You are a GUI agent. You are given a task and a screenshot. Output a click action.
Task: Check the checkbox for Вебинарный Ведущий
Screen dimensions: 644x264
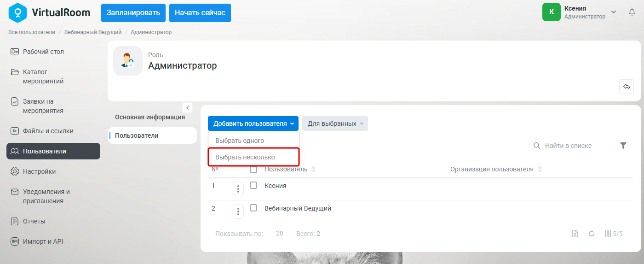(253, 208)
